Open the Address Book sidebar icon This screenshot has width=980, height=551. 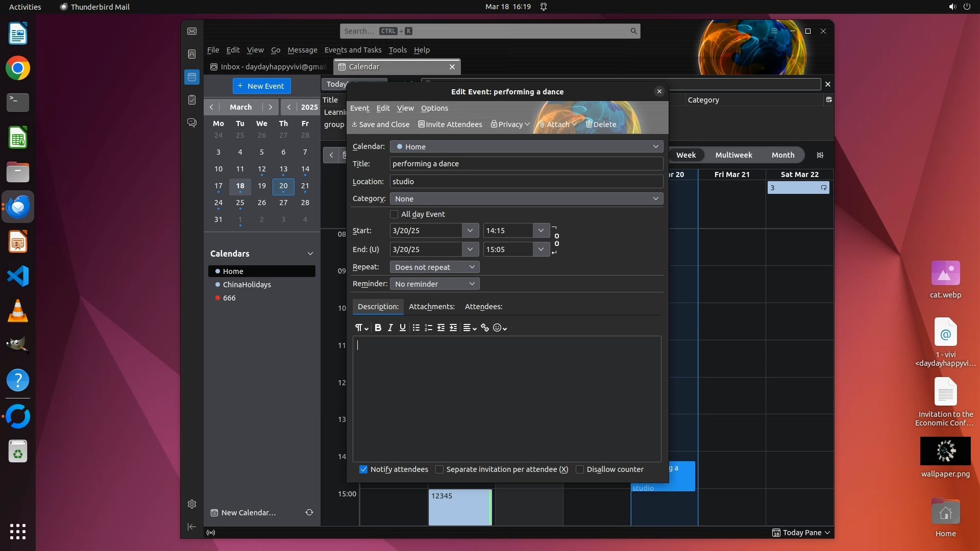tap(192, 54)
